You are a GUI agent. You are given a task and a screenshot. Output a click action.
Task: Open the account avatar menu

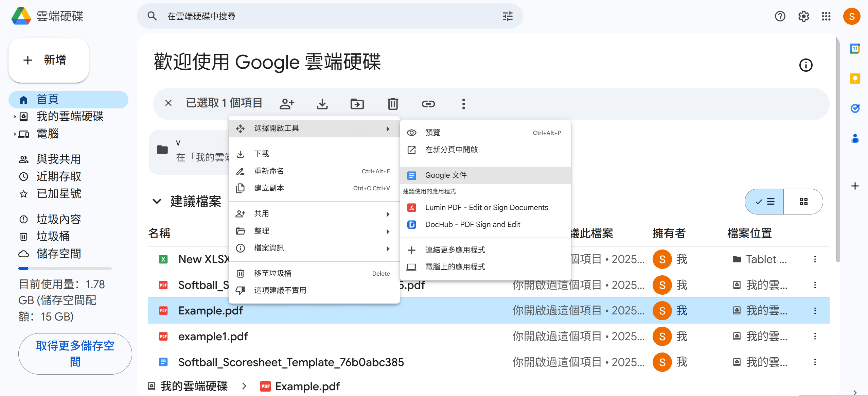coord(852,16)
